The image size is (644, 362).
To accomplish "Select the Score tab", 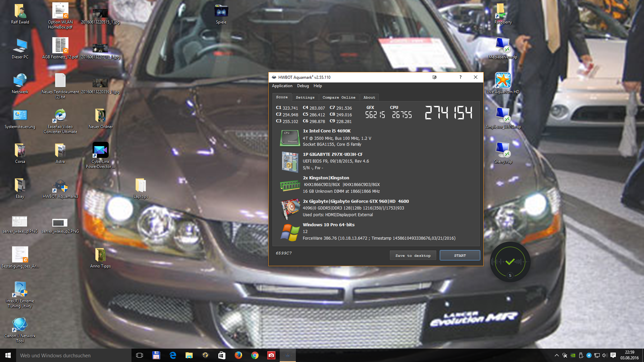I will click(x=282, y=97).
